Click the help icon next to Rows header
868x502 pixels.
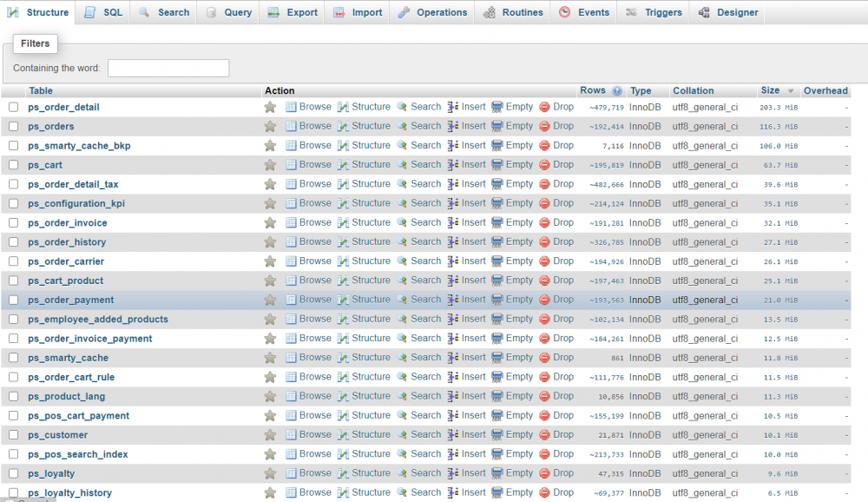coord(617,91)
